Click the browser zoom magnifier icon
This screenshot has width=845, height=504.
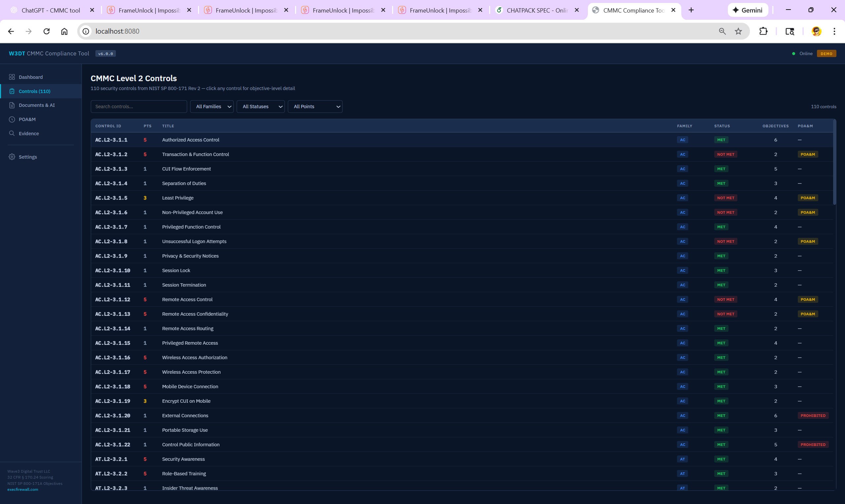point(722,31)
